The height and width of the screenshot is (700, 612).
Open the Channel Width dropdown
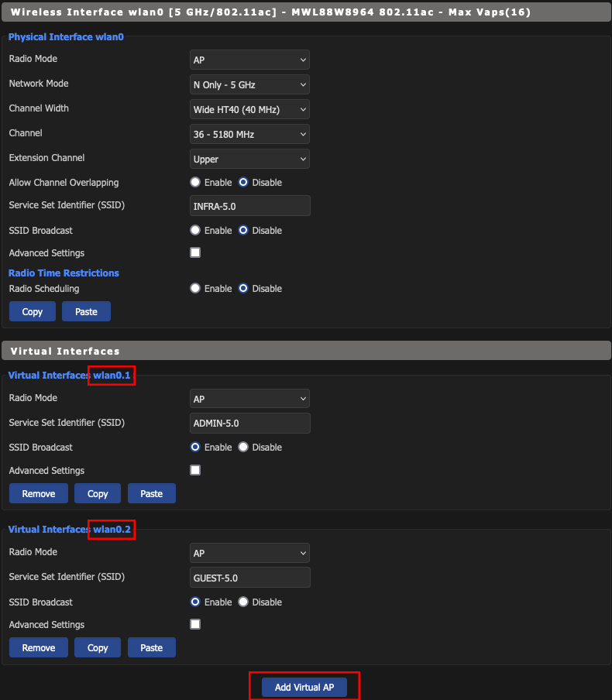pyautogui.click(x=249, y=109)
